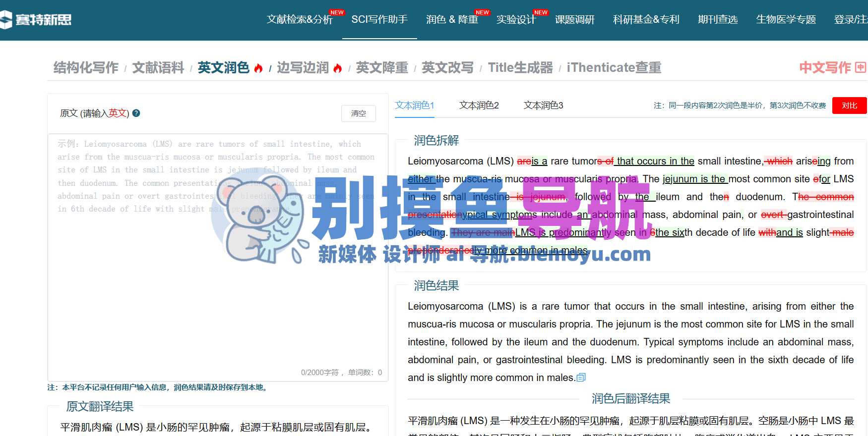This screenshot has width=868, height=436.
Task: Click the 清空 button
Action: (359, 113)
